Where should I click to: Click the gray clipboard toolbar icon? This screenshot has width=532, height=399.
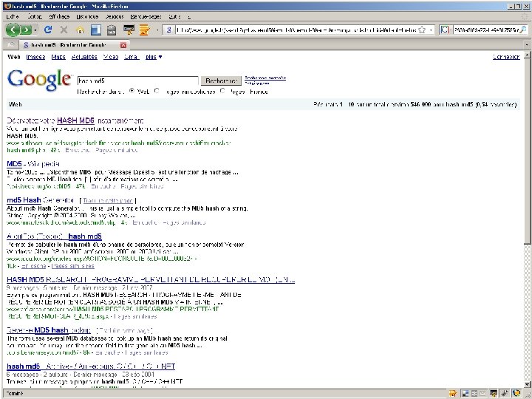click(x=112, y=30)
